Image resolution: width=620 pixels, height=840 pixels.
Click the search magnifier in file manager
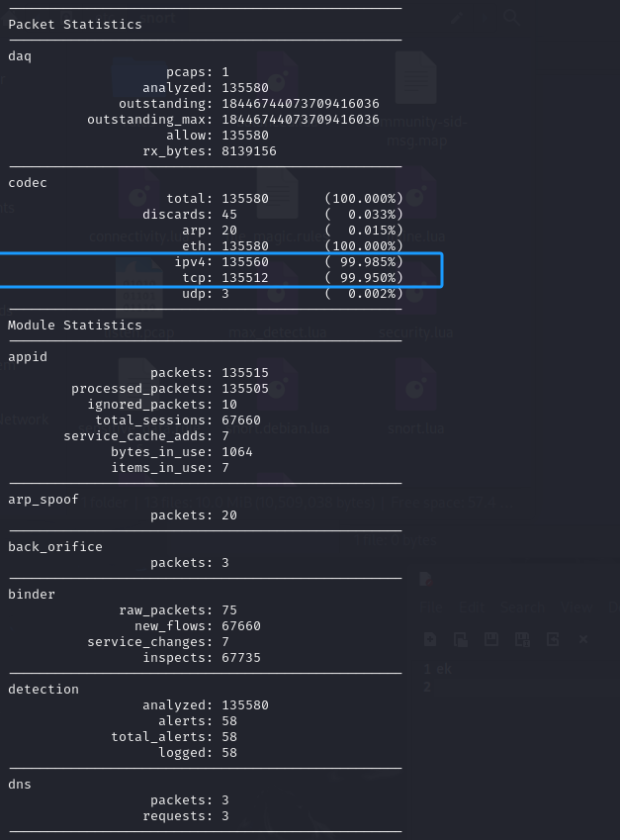[x=511, y=17]
